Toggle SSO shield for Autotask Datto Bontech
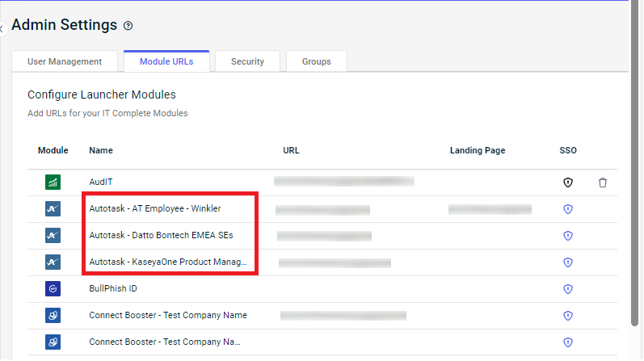The width and height of the screenshot is (644, 361). click(x=568, y=236)
